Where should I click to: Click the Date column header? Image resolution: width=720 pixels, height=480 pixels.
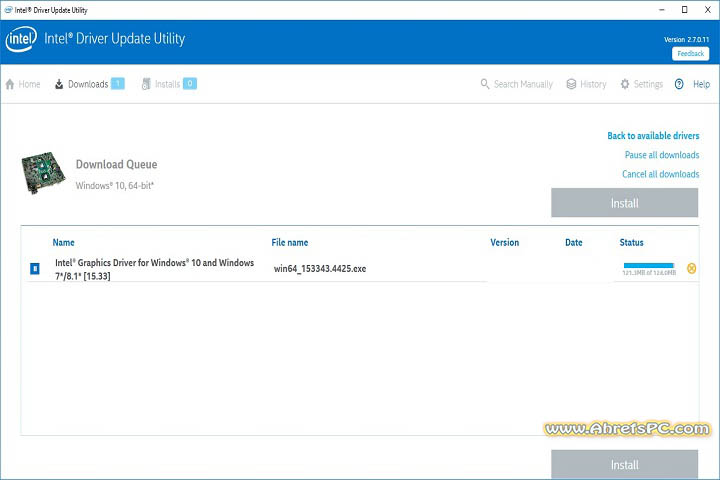click(574, 243)
